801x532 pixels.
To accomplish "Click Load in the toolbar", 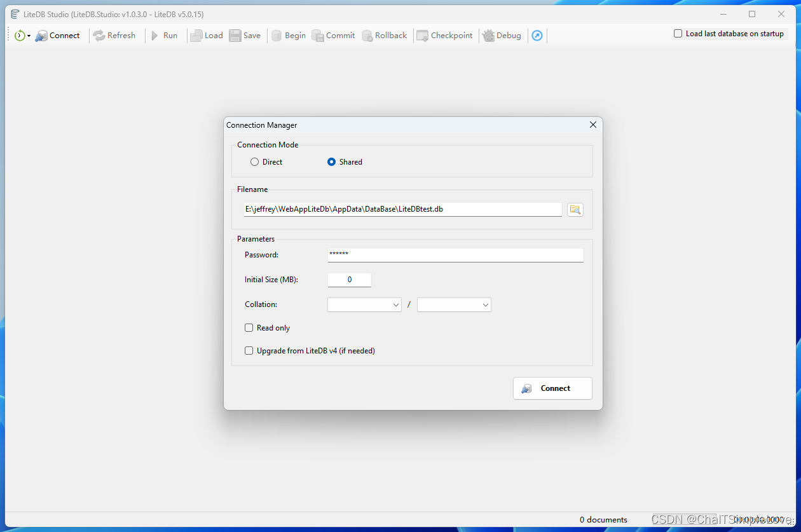I will pos(207,36).
